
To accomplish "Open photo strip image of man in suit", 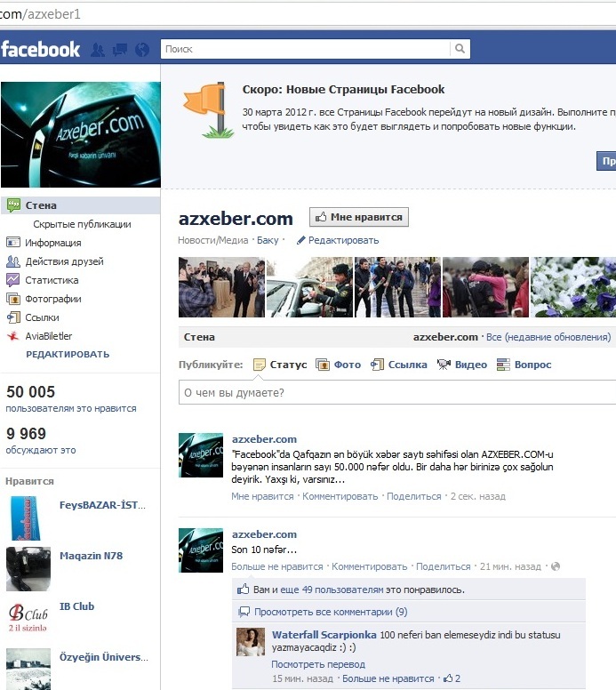I will coord(221,287).
